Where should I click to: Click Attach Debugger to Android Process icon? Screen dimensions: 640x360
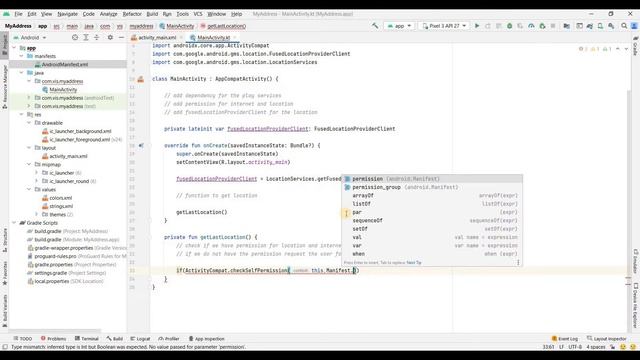542,26
